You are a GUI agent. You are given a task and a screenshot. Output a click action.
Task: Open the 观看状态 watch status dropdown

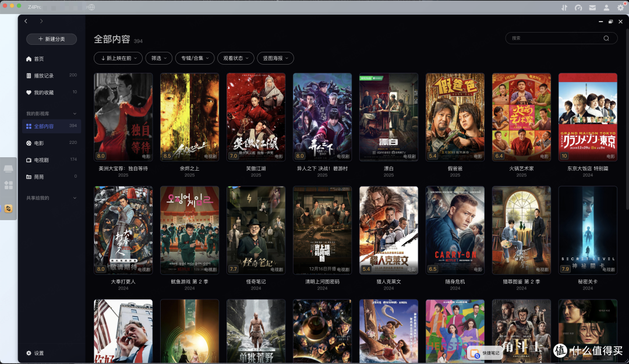pyautogui.click(x=236, y=58)
